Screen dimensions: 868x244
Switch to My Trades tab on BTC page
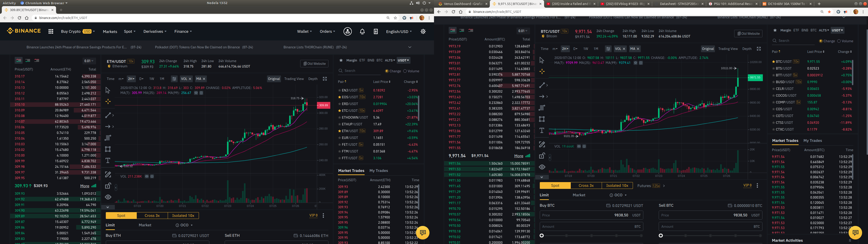(812, 141)
